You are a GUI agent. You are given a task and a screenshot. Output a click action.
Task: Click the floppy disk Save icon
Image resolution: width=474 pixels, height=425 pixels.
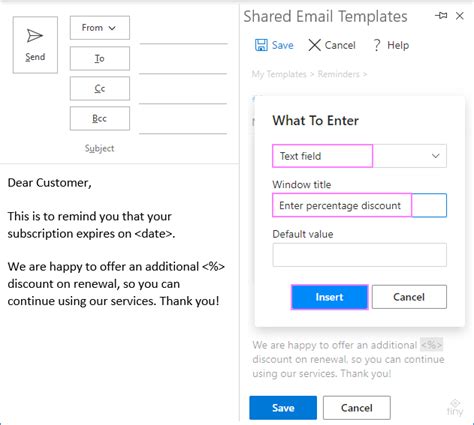click(261, 45)
